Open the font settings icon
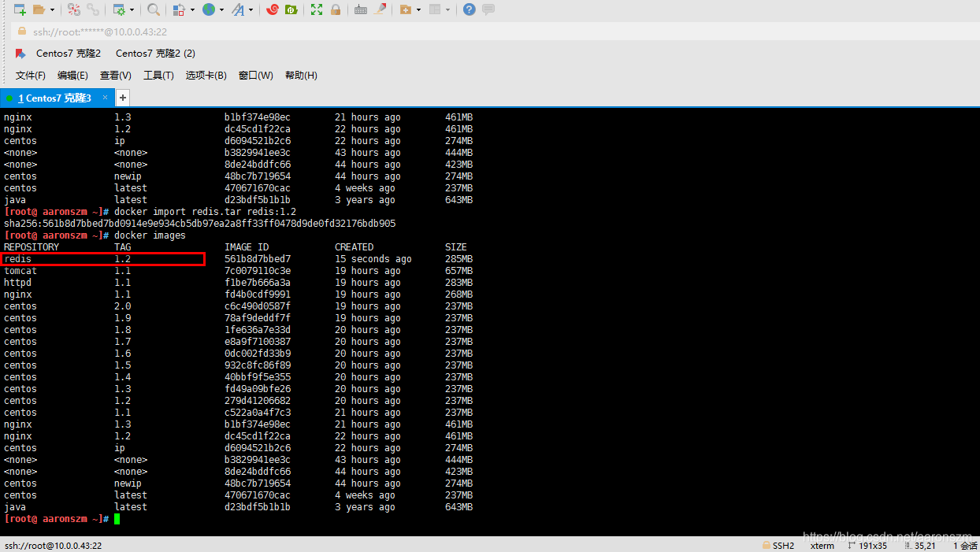 (238, 9)
